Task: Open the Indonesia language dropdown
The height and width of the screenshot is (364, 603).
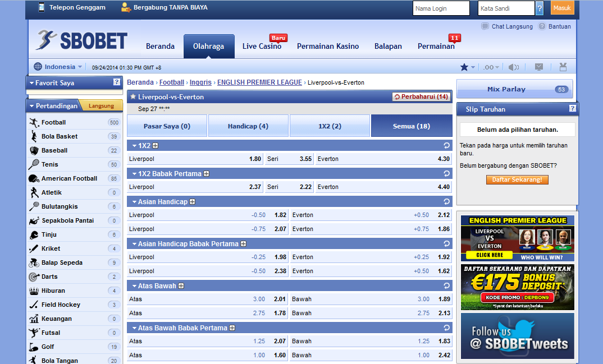Action: (58, 67)
